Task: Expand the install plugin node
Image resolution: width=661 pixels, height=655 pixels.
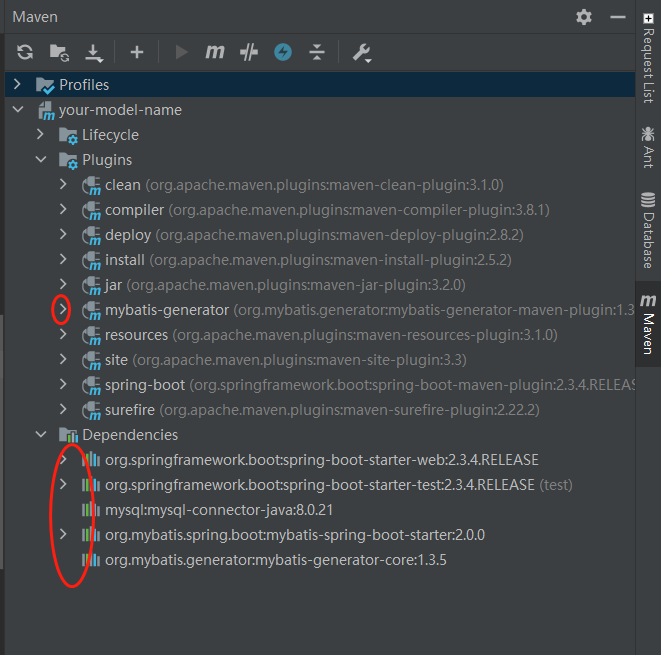Action: (x=63, y=259)
